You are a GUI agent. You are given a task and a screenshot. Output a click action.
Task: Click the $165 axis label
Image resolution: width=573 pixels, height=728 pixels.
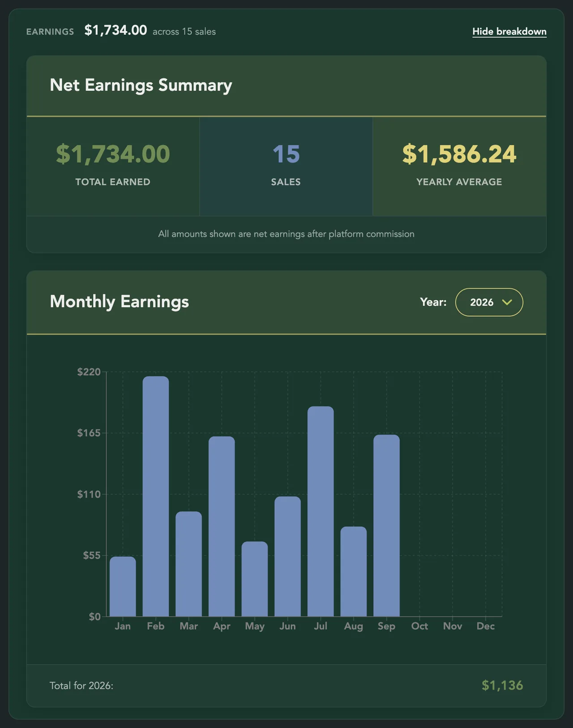[x=89, y=433]
